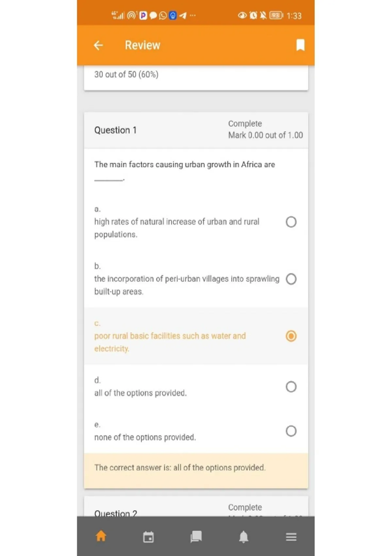
Task: Open notifications bell in bottom bar
Action: click(244, 537)
